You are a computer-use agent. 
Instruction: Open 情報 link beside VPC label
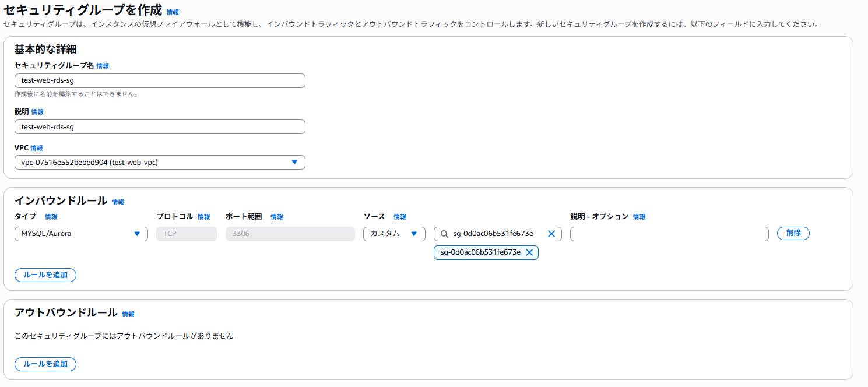coord(37,149)
